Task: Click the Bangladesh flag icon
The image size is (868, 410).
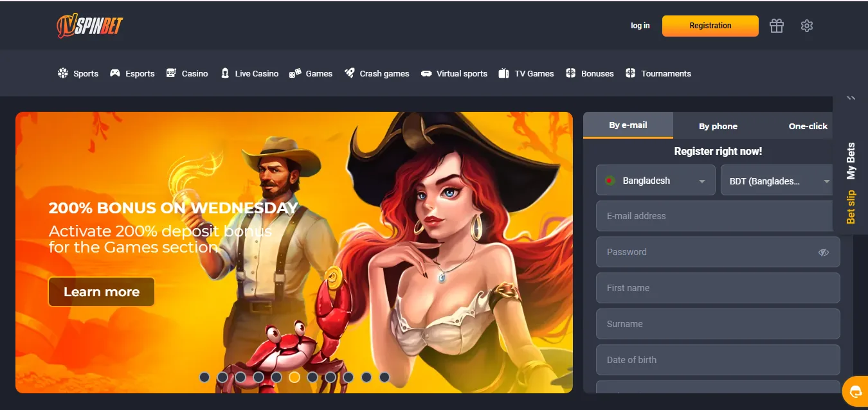Action: (610, 181)
